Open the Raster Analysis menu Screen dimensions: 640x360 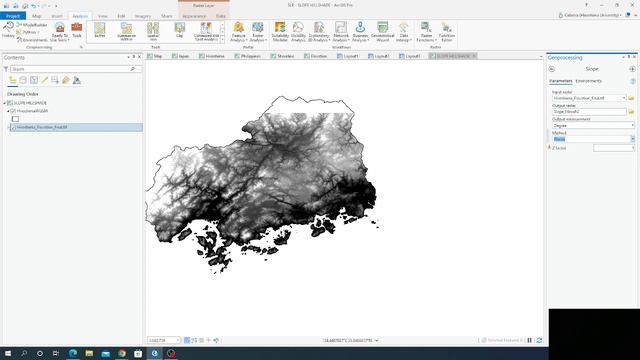click(x=258, y=32)
